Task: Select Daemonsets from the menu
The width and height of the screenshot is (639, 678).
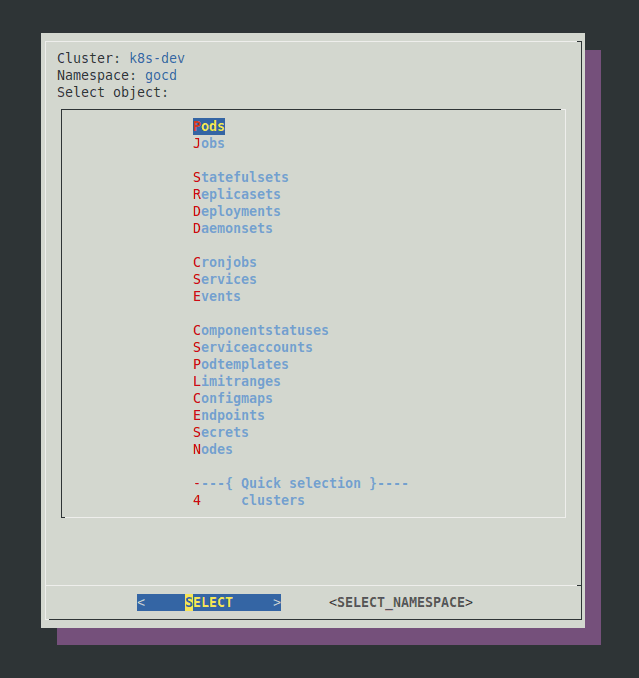Action: pos(233,229)
